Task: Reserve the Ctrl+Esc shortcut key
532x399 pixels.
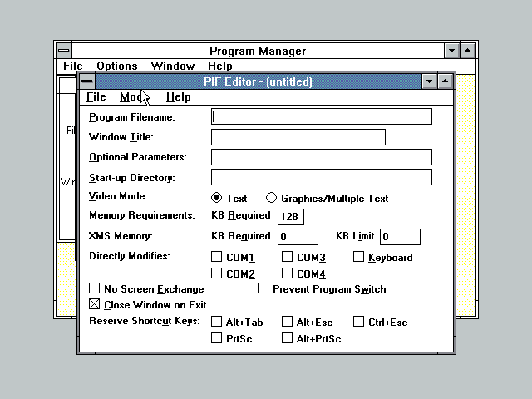Action: coord(358,322)
